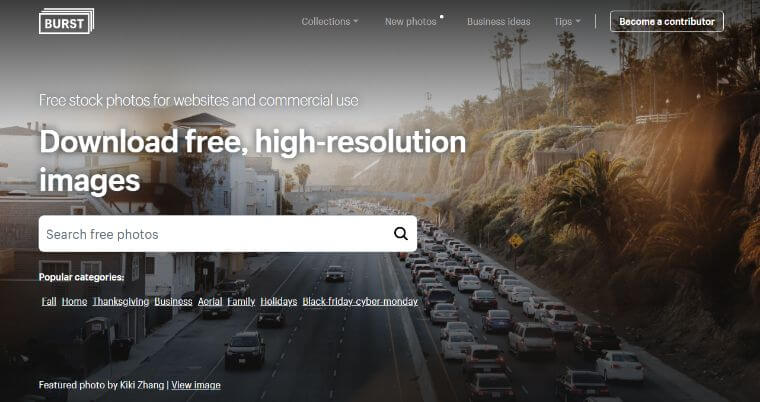Click the Burst logo icon
This screenshot has height=402, width=760.
(66, 21)
